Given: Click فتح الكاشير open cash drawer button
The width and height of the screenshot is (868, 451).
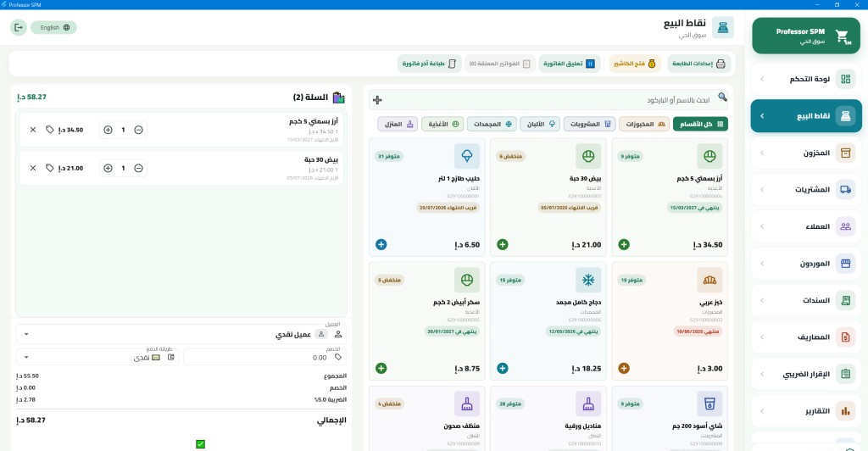Looking at the screenshot, I should coord(635,64).
